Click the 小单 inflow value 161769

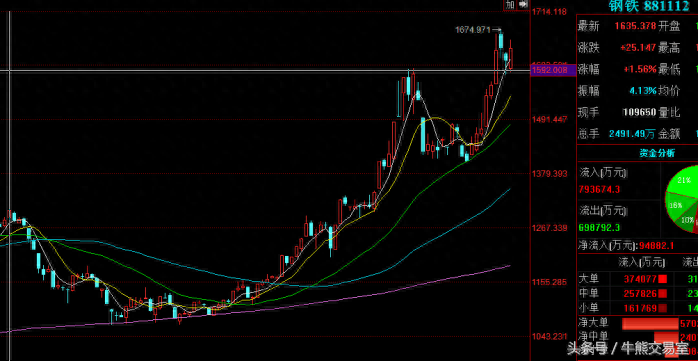(641, 308)
